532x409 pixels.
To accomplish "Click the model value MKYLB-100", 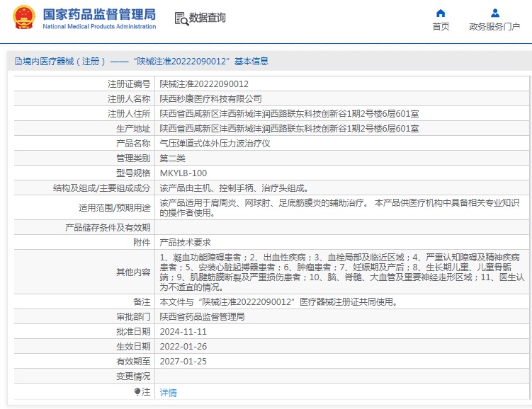I will (x=183, y=173).
